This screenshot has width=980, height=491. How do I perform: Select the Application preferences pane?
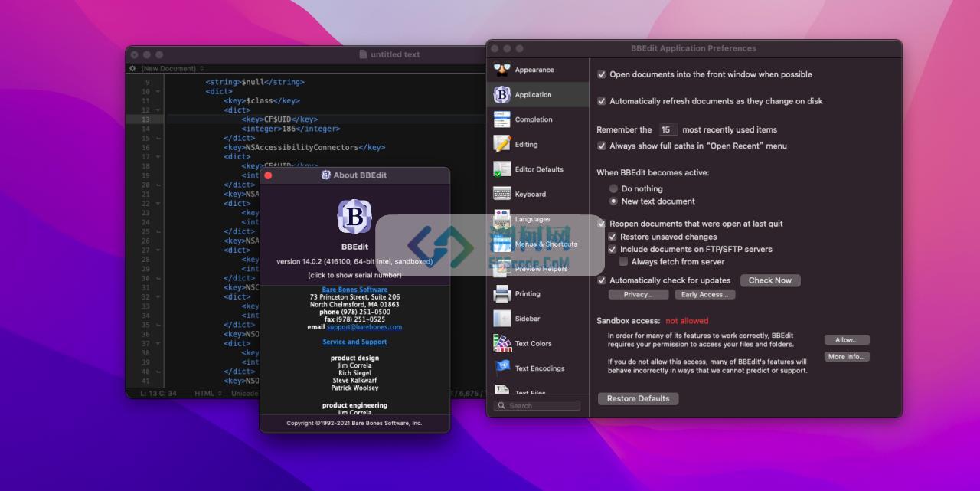pos(538,95)
